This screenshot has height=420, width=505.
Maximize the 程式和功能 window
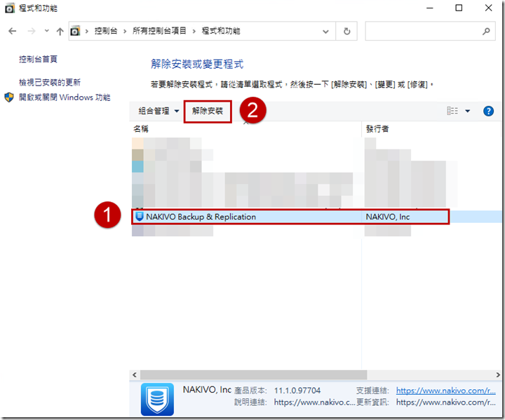click(x=459, y=8)
